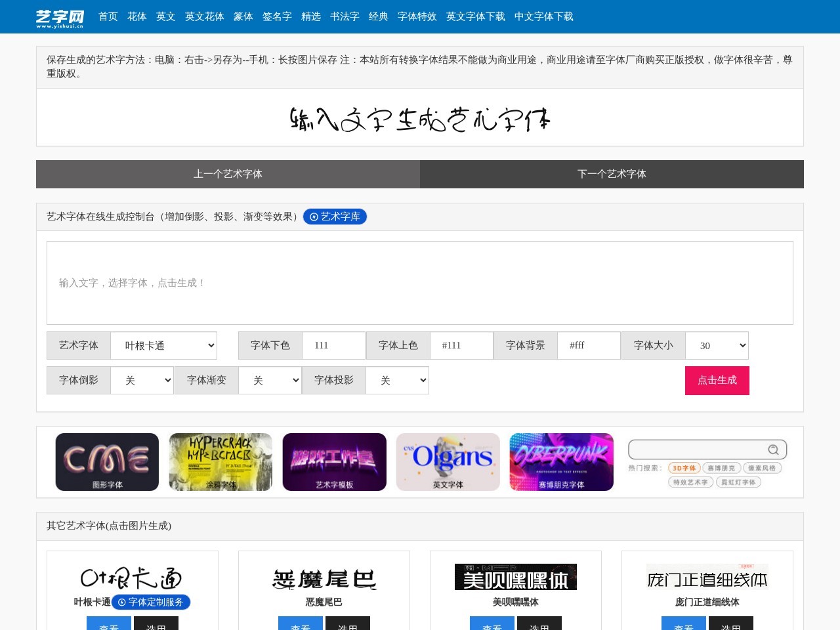Open the 艺术字模板 template thumbnail
This screenshot has height=630, width=840.
point(335,461)
